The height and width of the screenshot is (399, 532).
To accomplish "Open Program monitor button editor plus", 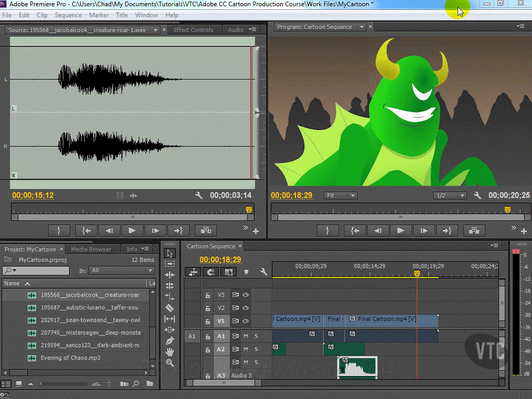I will (524, 231).
